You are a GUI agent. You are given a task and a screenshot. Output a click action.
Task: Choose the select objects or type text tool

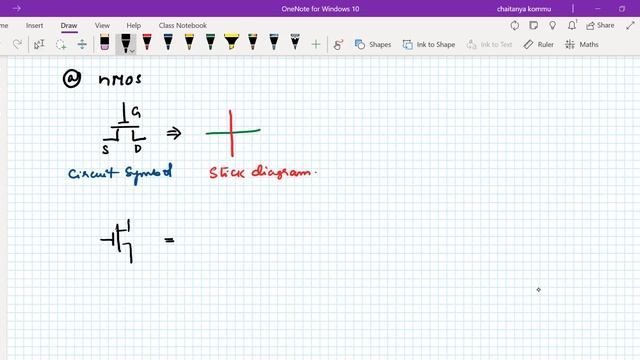tap(39, 44)
